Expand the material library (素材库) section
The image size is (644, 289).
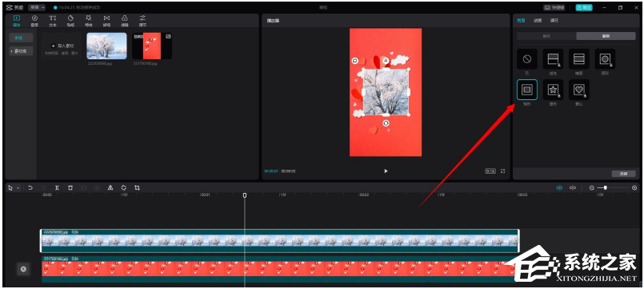click(21, 51)
